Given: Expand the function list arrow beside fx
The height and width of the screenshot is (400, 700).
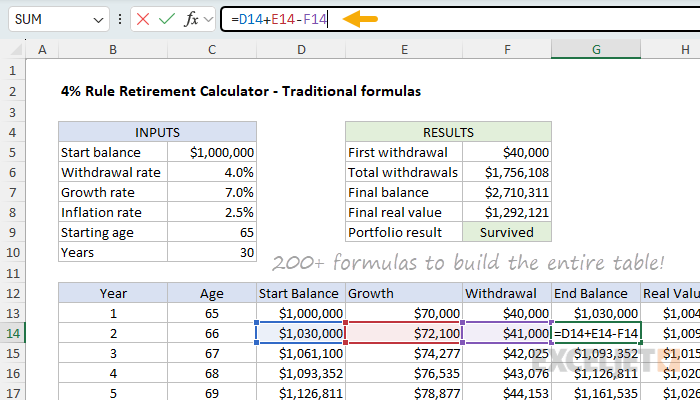Looking at the screenshot, I should click(x=208, y=19).
